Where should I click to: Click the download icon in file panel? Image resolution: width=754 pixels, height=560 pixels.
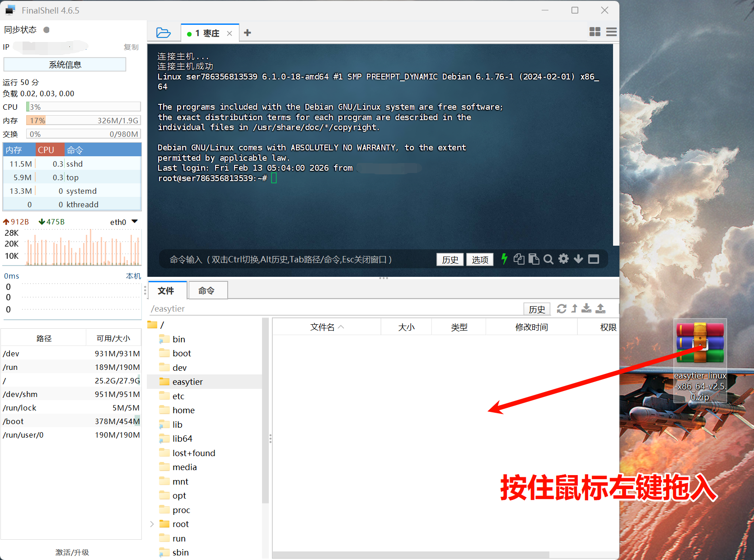[x=586, y=308]
